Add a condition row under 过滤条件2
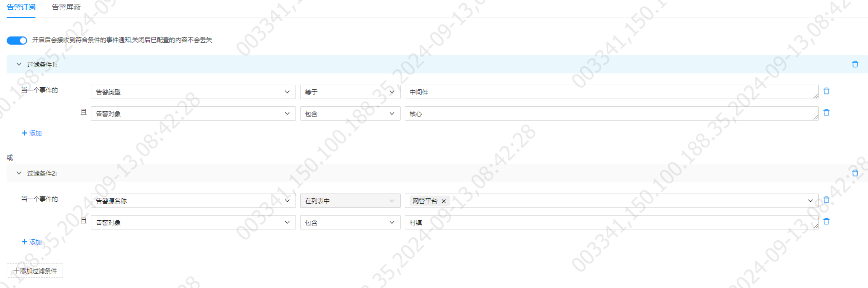Viewport: 868px width, 288px height. click(32, 242)
